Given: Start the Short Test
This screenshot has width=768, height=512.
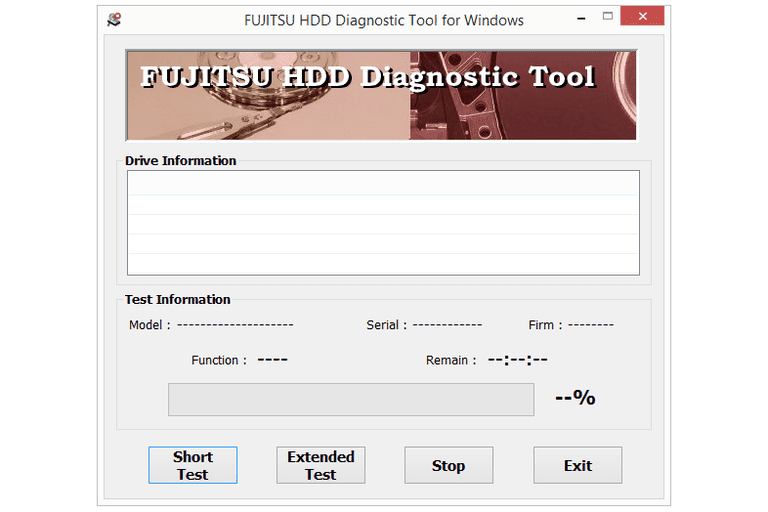Looking at the screenshot, I should (193, 465).
